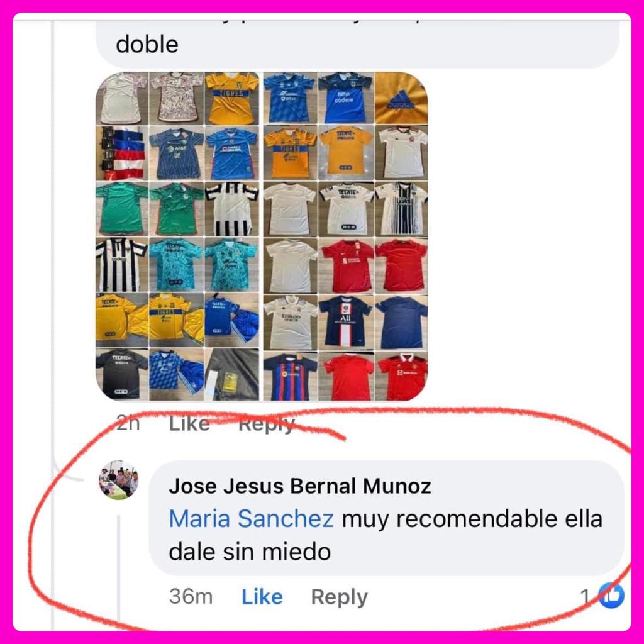Open the yellow TIGRES jersey photo in top row

click(231, 98)
